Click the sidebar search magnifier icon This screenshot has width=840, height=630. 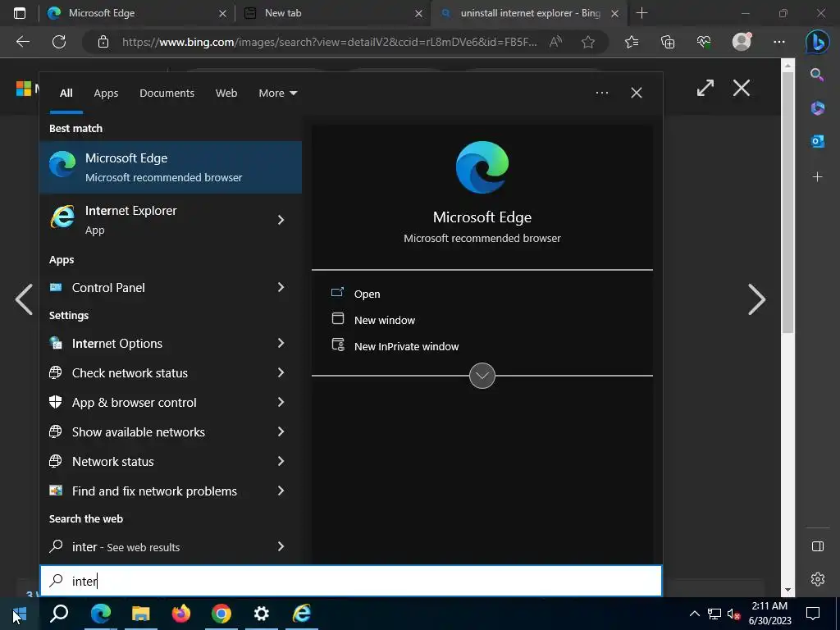point(817,75)
